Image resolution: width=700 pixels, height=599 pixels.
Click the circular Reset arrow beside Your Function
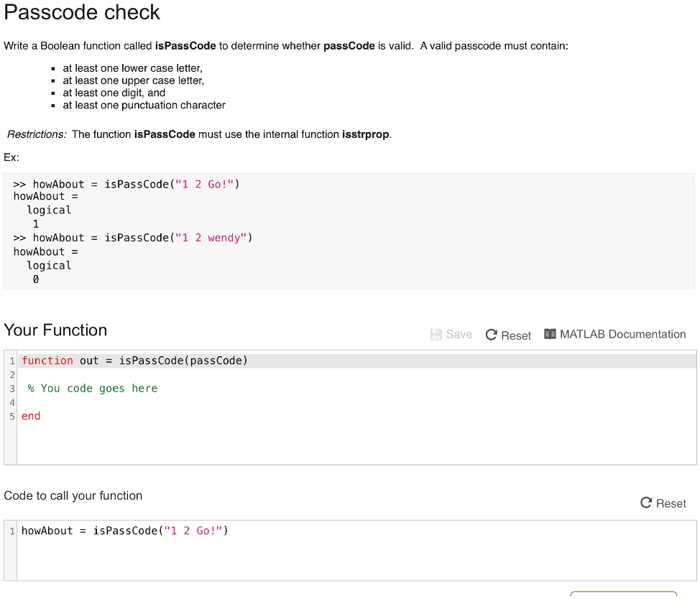coord(492,335)
